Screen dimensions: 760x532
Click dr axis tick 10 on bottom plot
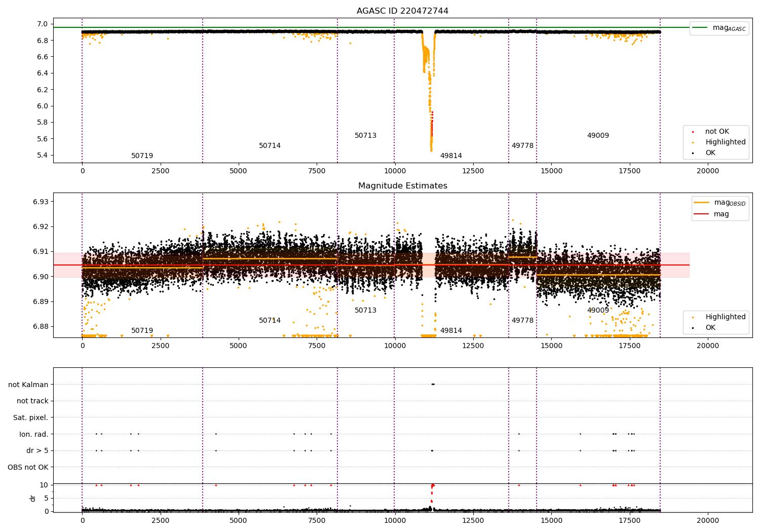44,485
